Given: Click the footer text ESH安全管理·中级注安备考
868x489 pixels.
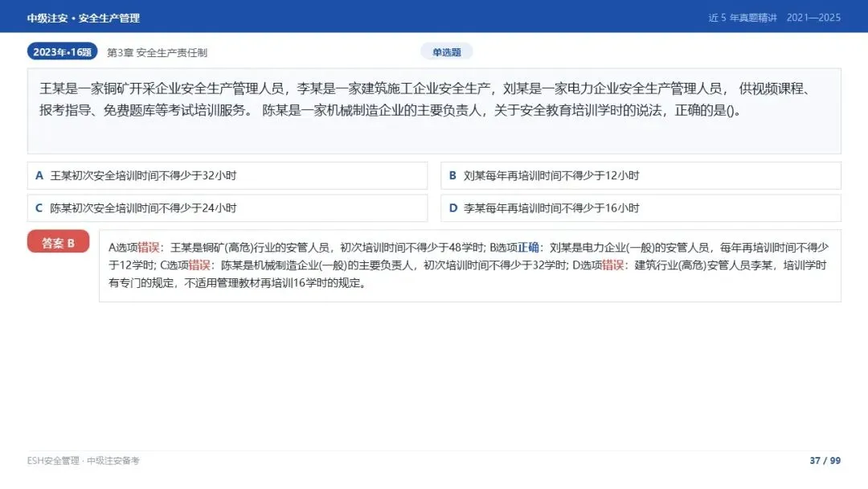Looking at the screenshot, I should [83, 461].
